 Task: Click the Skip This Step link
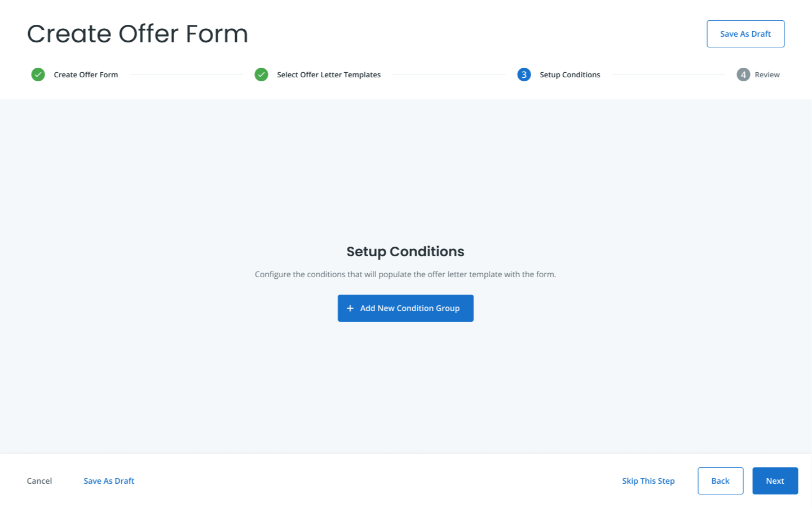tap(648, 480)
